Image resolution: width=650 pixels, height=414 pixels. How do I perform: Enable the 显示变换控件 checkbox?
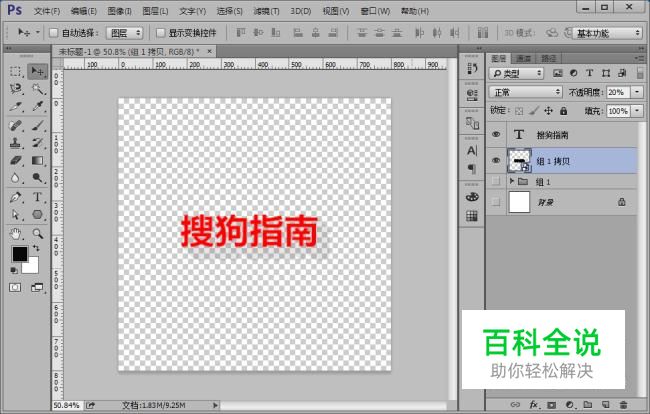click(x=160, y=33)
